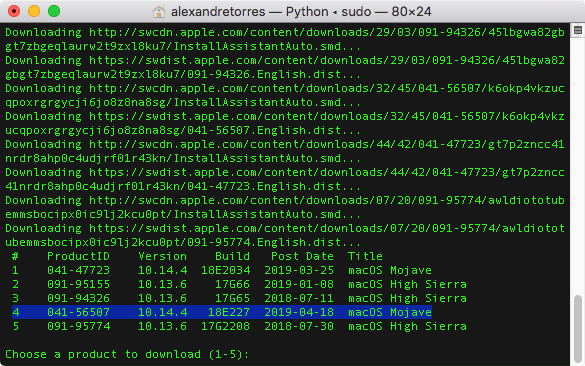Click the '041-56507.English.dist...' text

274,130
